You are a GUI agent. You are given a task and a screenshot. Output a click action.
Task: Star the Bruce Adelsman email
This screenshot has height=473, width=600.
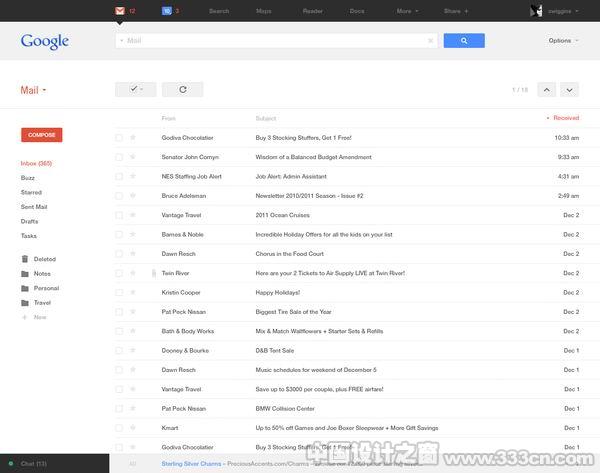[x=133, y=196]
